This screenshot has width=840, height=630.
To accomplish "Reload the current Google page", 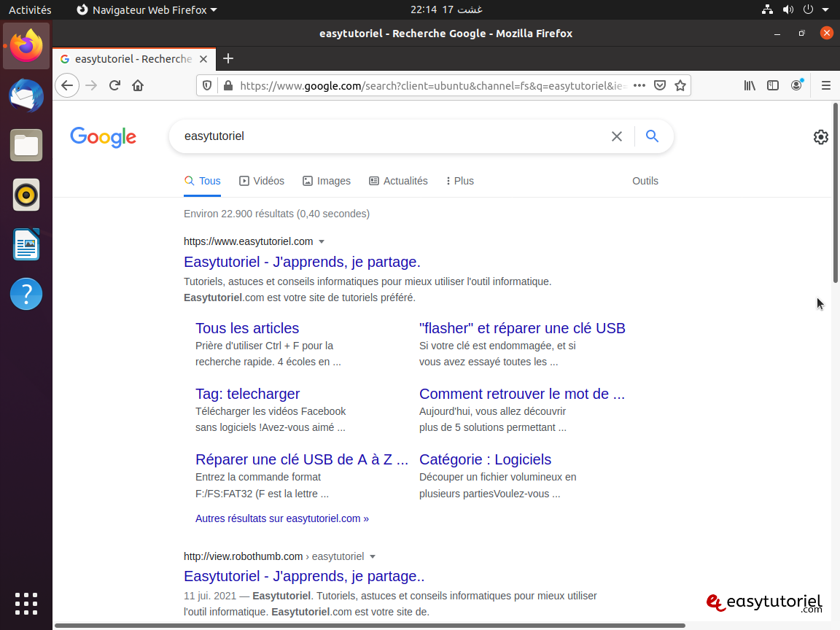I will tap(114, 86).
